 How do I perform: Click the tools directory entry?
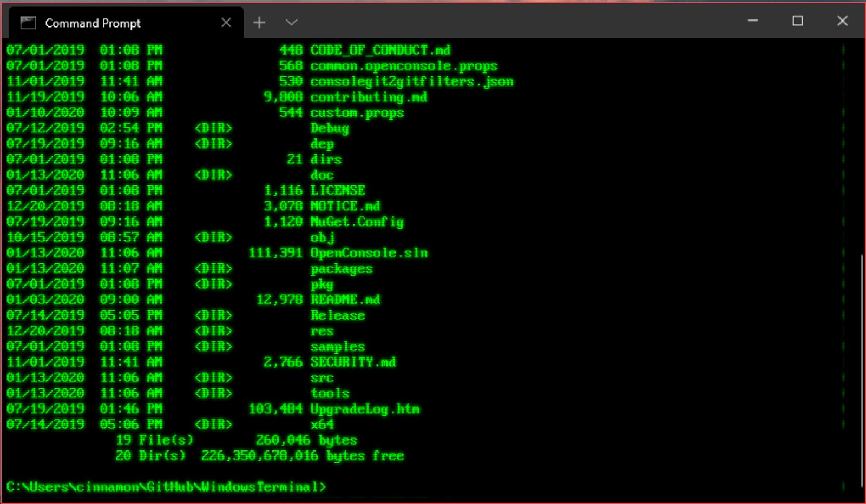click(x=330, y=393)
